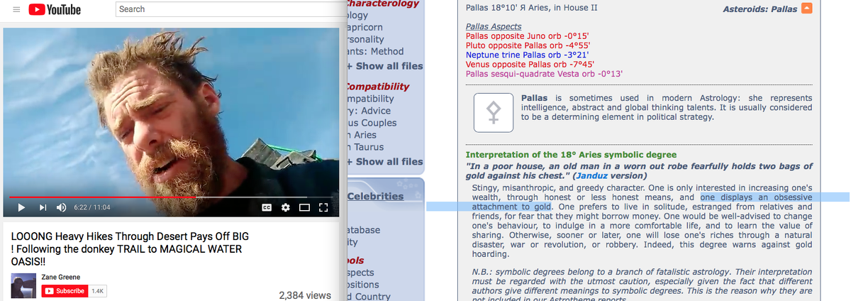The width and height of the screenshot is (868, 301).
Task: Open the YouTube hamburger guide menu
Action: pos(16,9)
